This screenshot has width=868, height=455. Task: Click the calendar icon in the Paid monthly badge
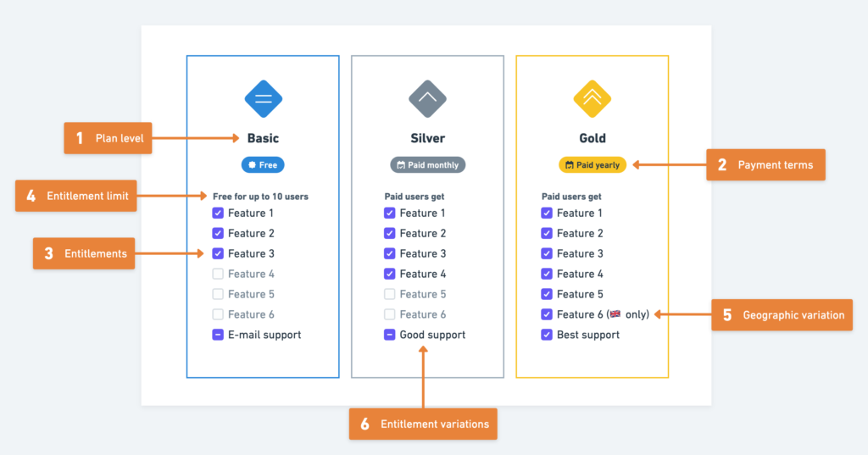pyautogui.click(x=401, y=165)
